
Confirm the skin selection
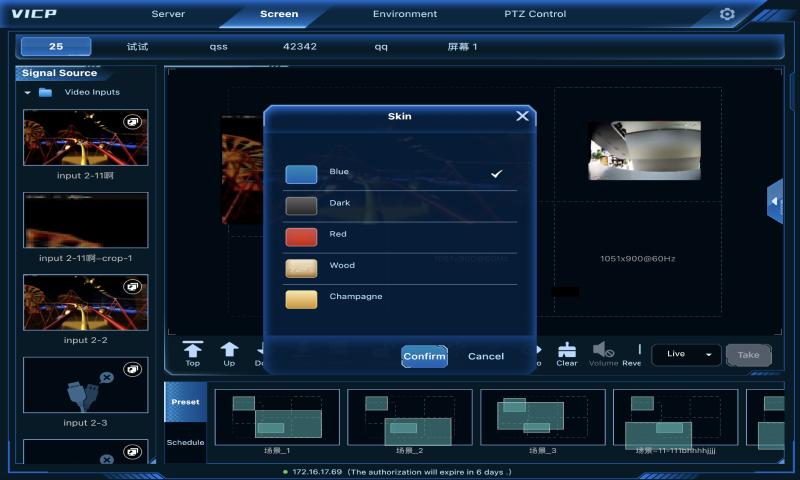point(424,356)
